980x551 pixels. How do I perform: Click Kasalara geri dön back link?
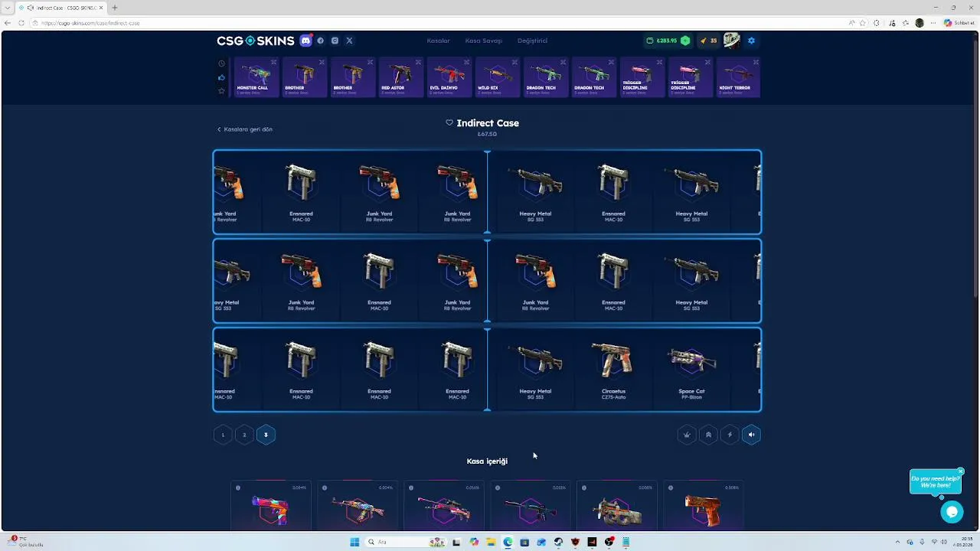pos(245,129)
